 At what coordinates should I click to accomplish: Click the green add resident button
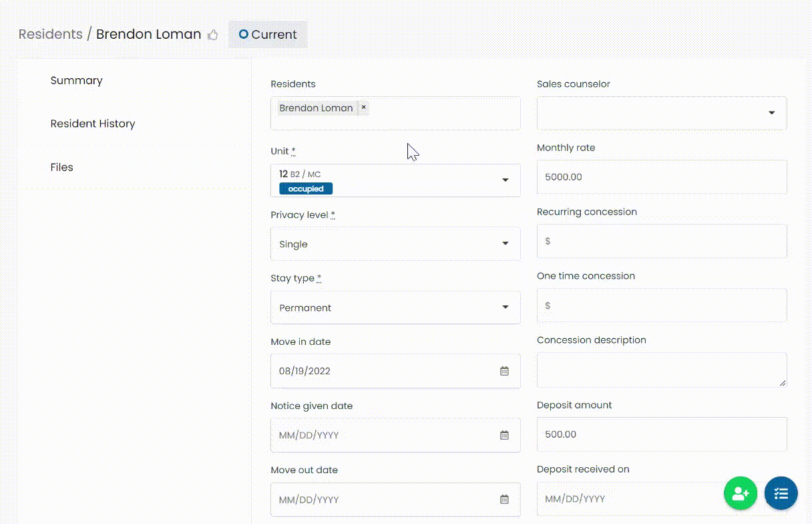(x=741, y=494)
